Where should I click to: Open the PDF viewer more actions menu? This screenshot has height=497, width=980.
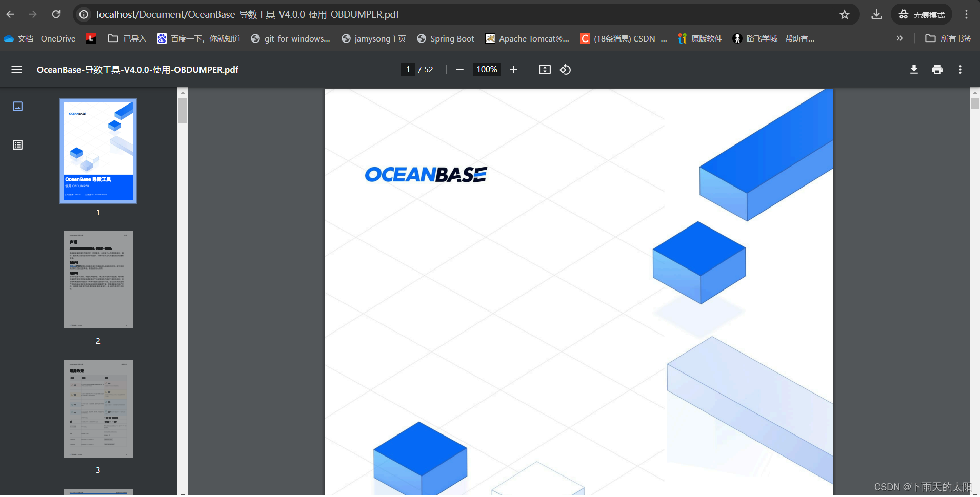point(960,69)
